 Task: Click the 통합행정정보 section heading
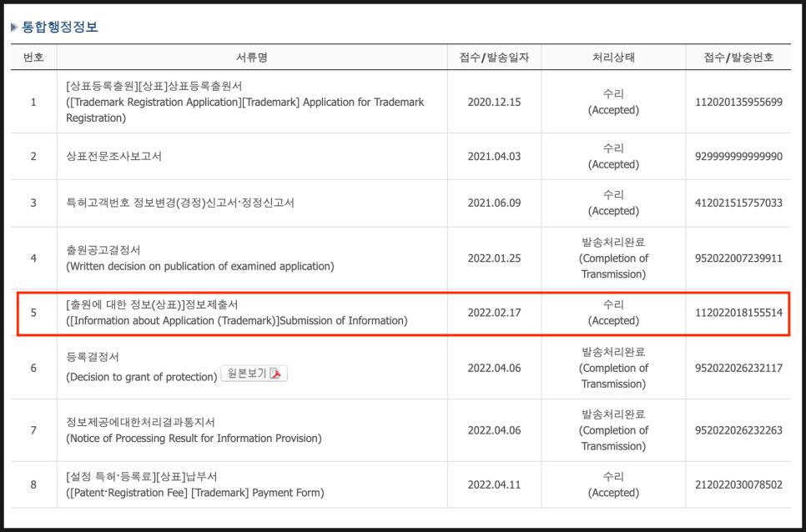coord(59,27)
